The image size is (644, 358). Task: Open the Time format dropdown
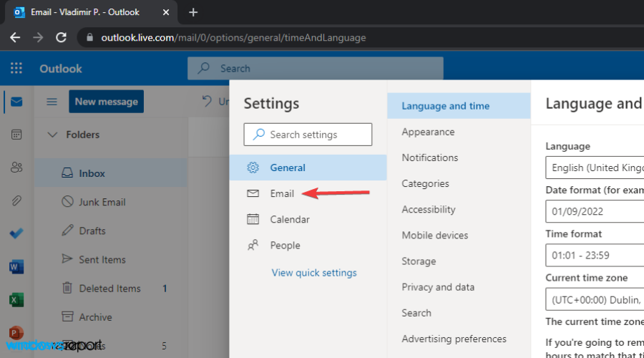coord(595,255)
